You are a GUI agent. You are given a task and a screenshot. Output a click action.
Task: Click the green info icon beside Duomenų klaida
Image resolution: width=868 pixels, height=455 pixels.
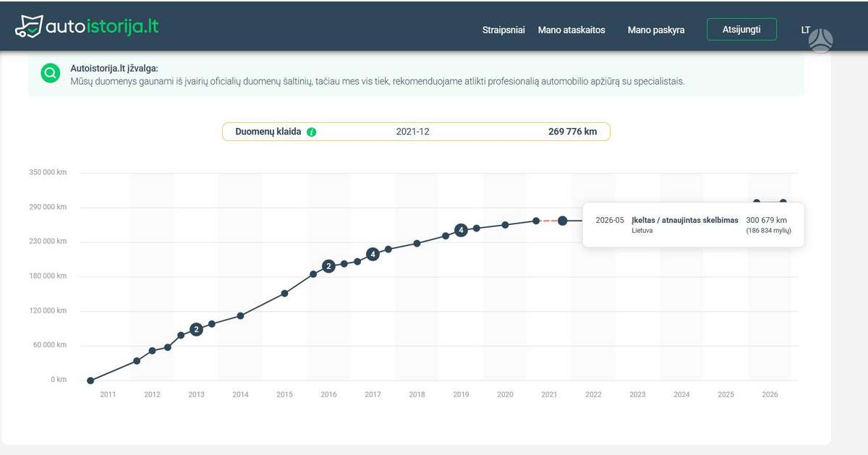click(312, 132)
